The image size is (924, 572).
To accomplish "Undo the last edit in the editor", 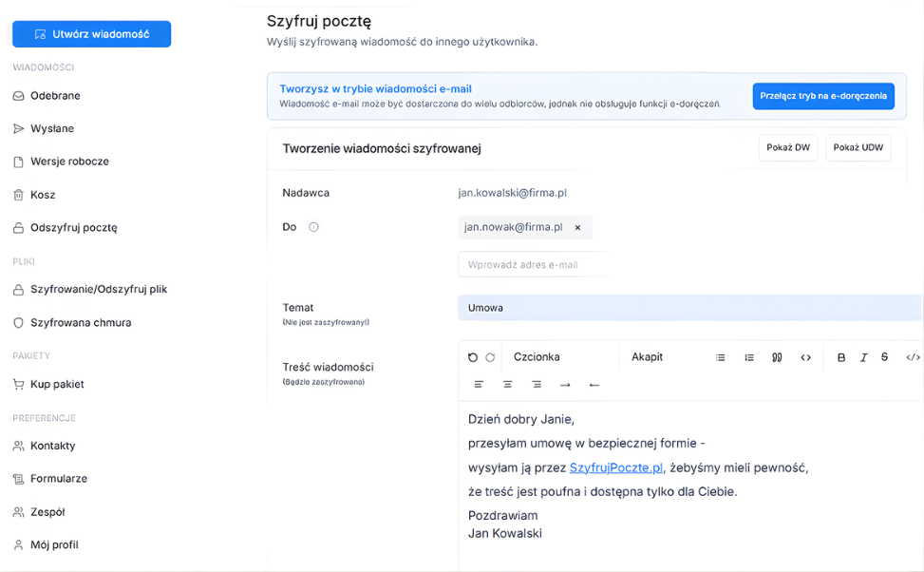I will point(472,356).
